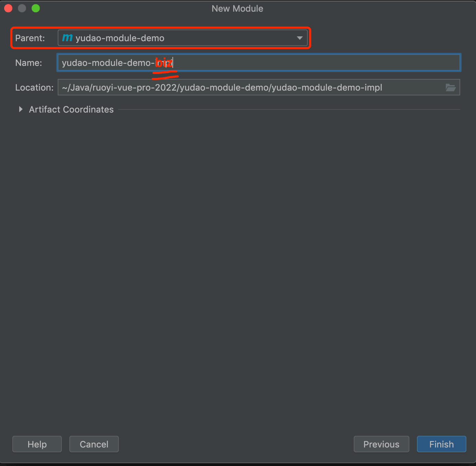The image size is (476, 466).
Task: Click the Name field label
Action: pos(29,63)
